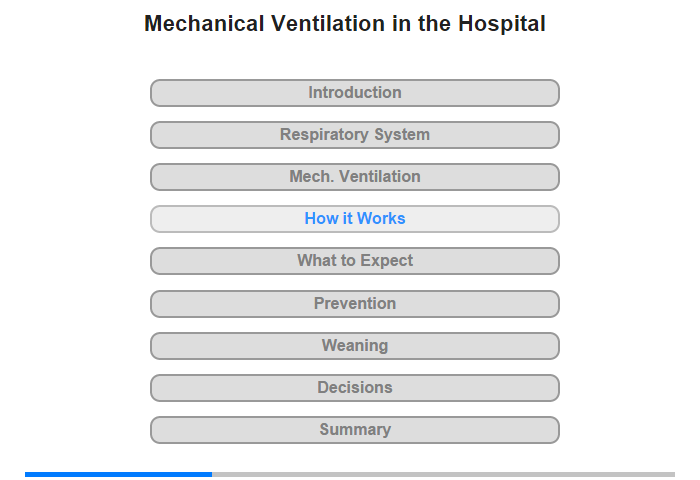Select the Decisions section button
The image size is (700, 480).
[354, 388]
